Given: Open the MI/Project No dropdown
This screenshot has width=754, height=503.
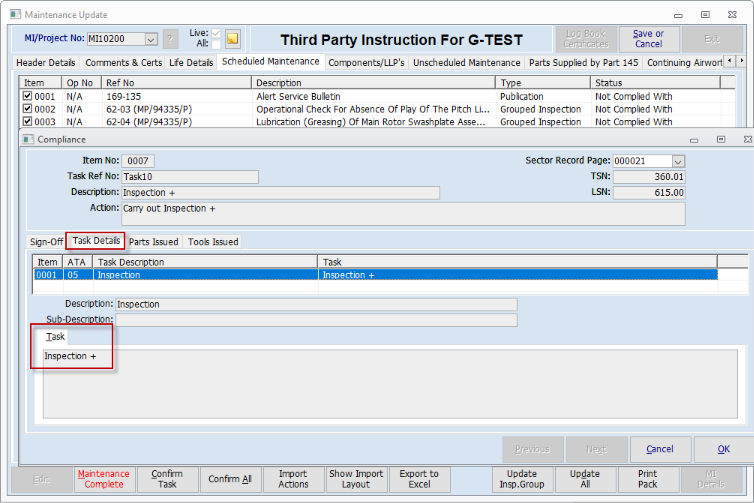Looking at the screenshot, I should point(151,39).
